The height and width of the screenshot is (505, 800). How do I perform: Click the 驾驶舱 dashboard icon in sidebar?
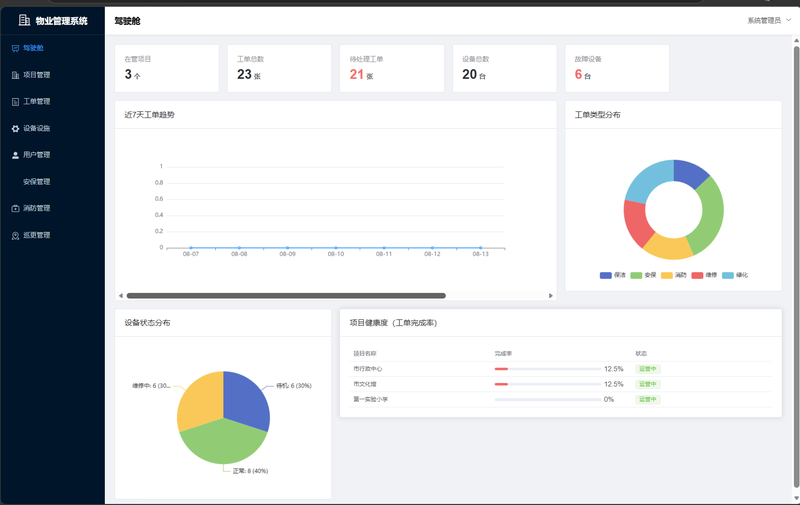pos(15,48)
